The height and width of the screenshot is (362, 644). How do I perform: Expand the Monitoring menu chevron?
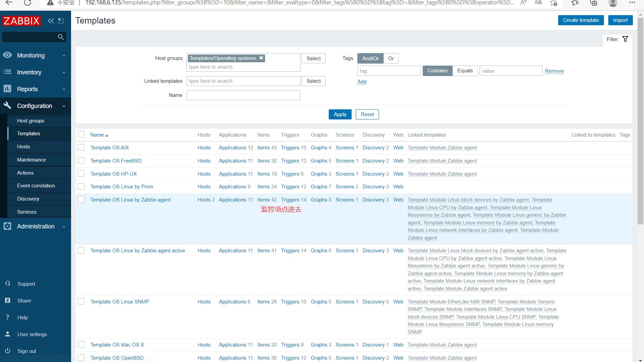64,56
